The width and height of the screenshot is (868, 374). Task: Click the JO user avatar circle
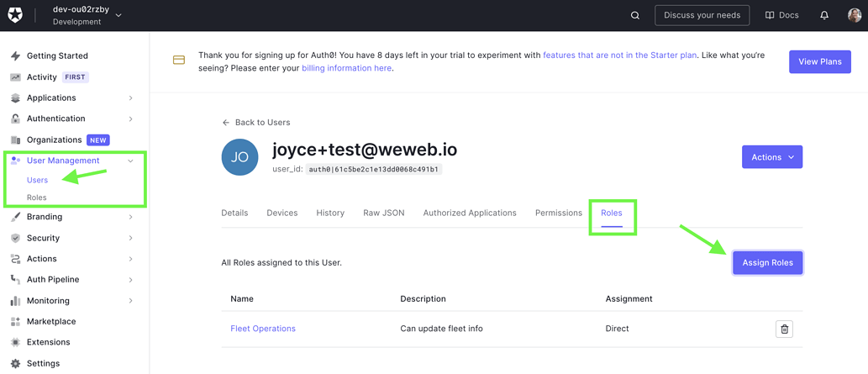pos(239,157)
